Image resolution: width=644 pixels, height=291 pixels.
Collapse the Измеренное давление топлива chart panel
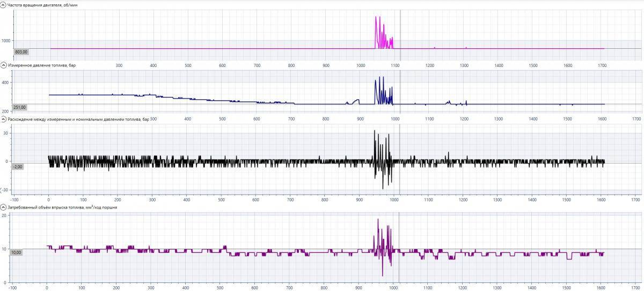click(x=3, y=65)
